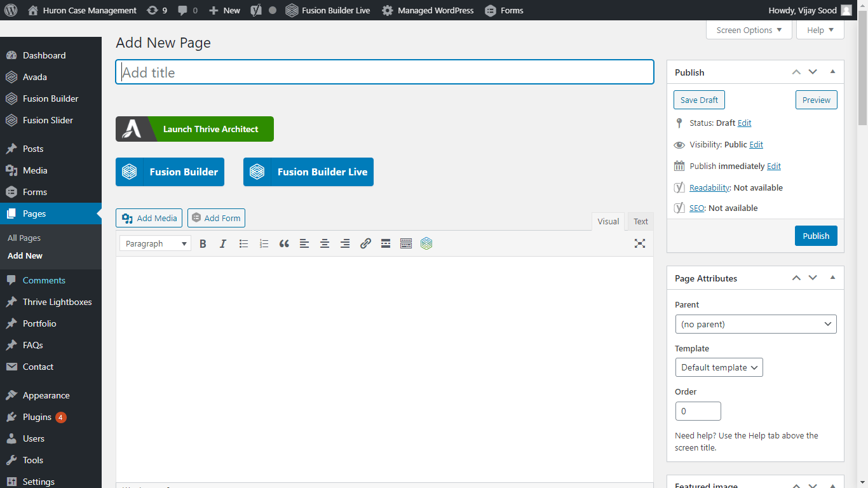Click the Save Draft button
Screen dimensions: 868x488
click(x=699, y=100)
